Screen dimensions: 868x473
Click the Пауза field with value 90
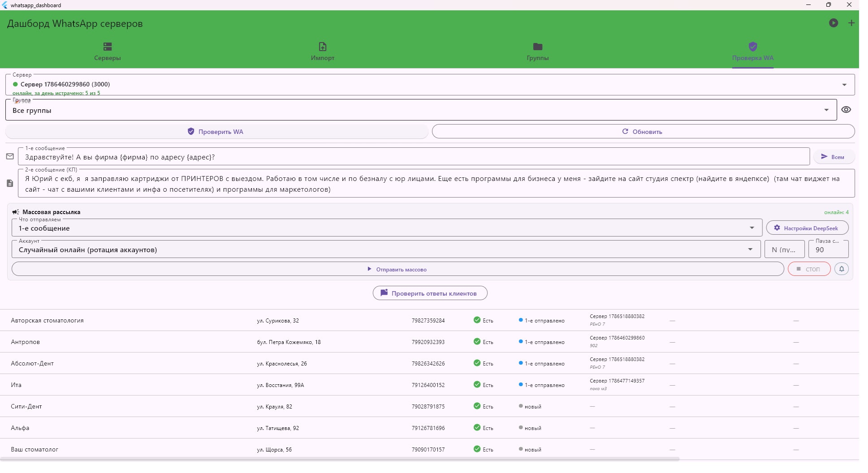[828, 249]
